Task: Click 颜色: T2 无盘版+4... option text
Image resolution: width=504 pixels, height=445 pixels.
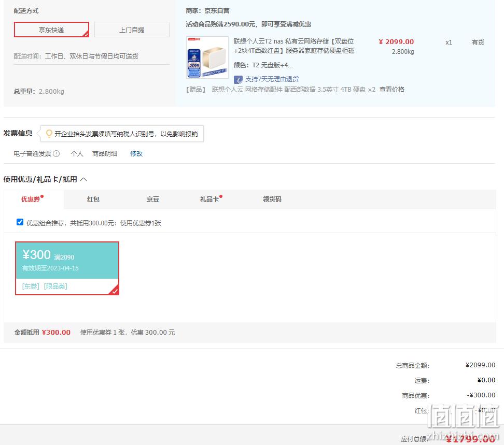Action: 263,65
